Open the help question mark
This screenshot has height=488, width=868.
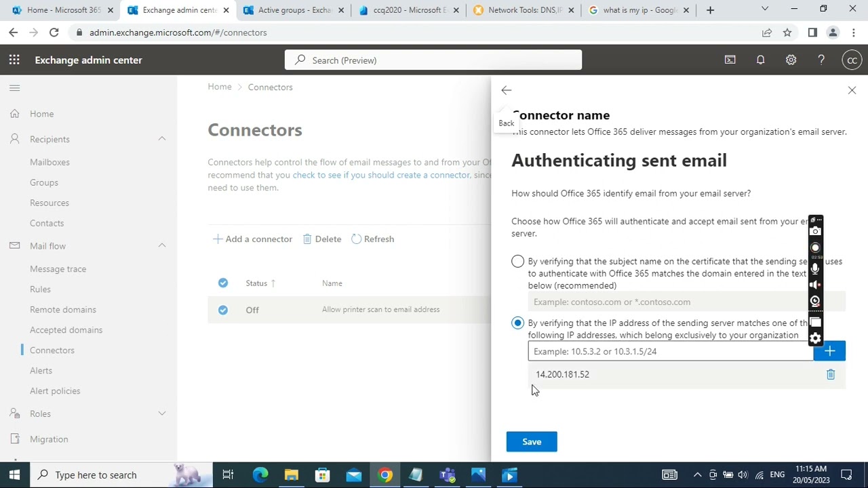tap(821, 60)
